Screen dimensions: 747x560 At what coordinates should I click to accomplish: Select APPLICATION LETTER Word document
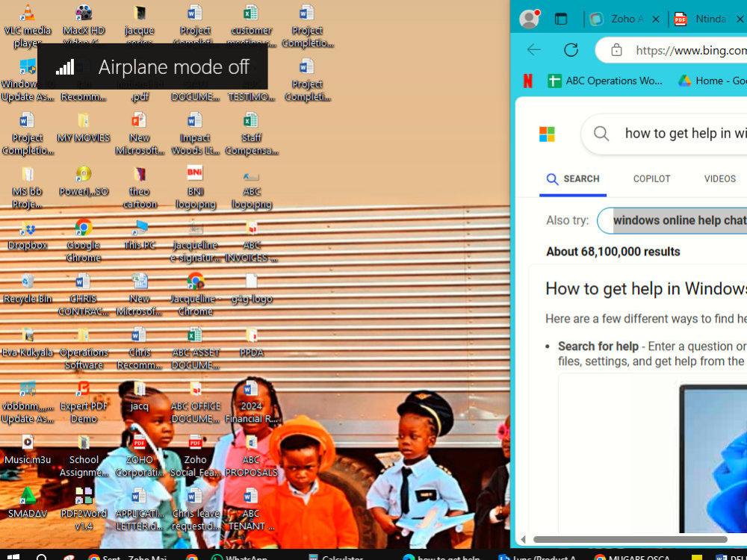tap(139, 510)
